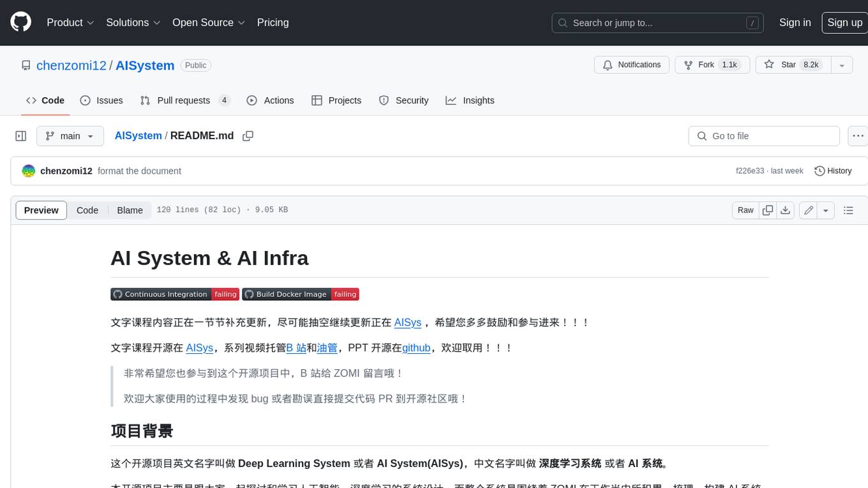Open the Actions tab
Screen dimensions: 868x488
pos(270,100)
